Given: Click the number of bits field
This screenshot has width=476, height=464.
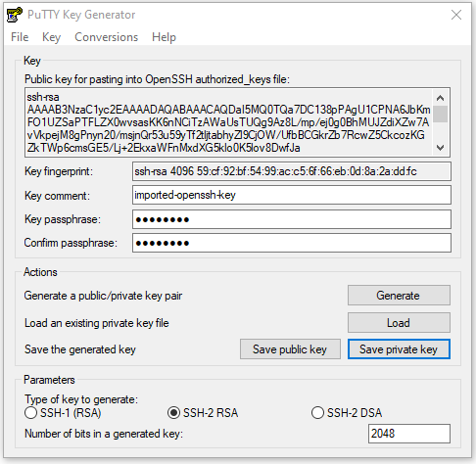Looking at the screenshot, I should pos(409,434).
